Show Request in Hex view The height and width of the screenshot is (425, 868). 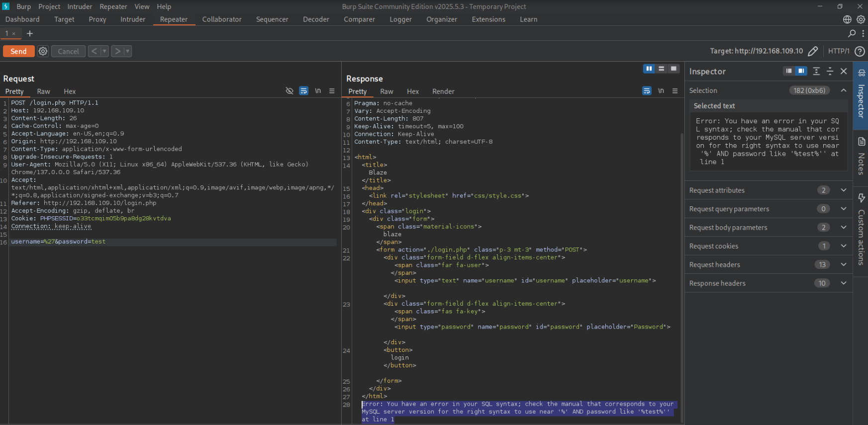click(x=70, y=91)
